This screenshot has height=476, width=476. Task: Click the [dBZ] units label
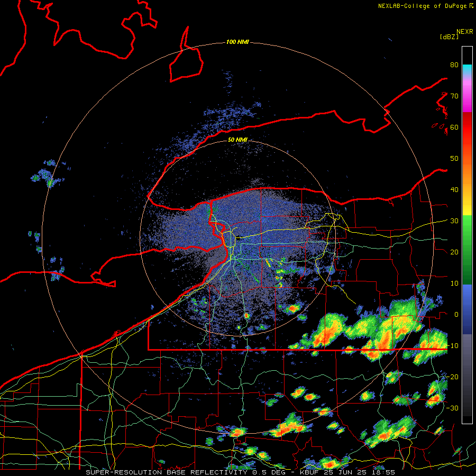[x=449, y=36]
